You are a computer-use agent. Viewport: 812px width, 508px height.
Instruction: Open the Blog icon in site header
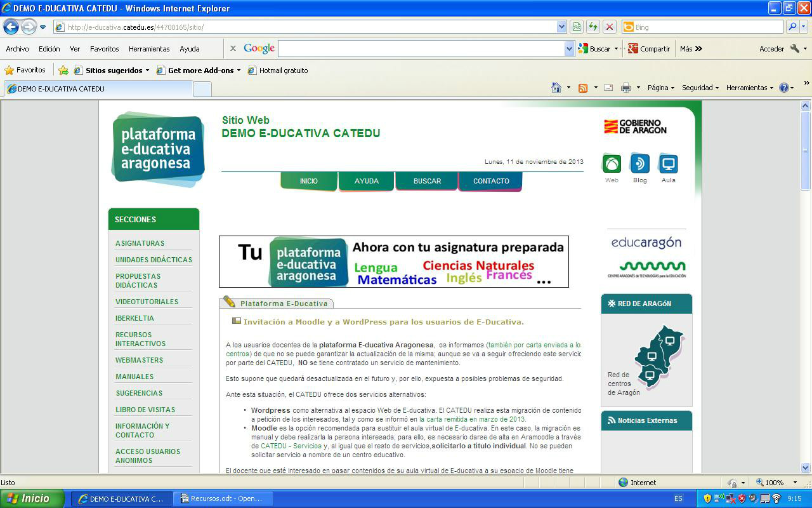click(639, 164)
